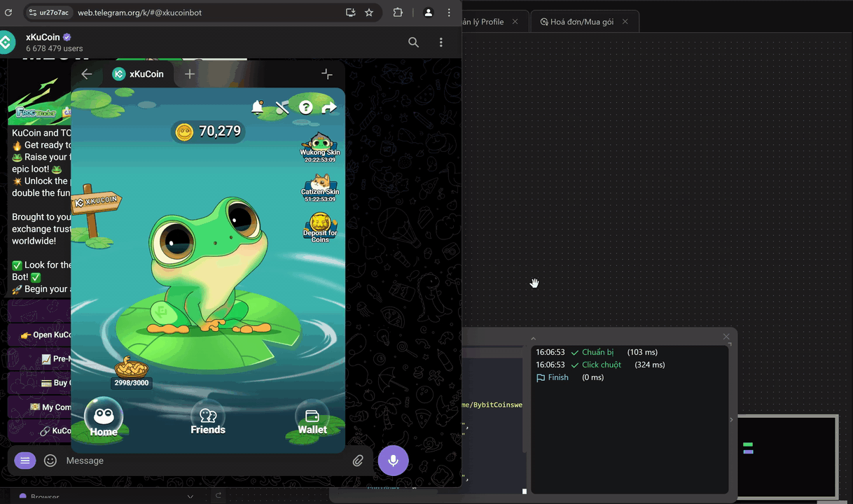Tap the green frog to earn coins

click(207, 266)
